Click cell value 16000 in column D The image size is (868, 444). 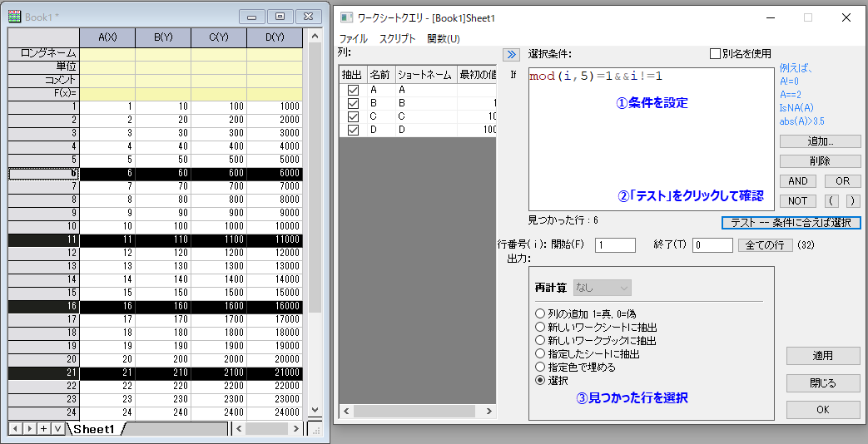(275, 306)
